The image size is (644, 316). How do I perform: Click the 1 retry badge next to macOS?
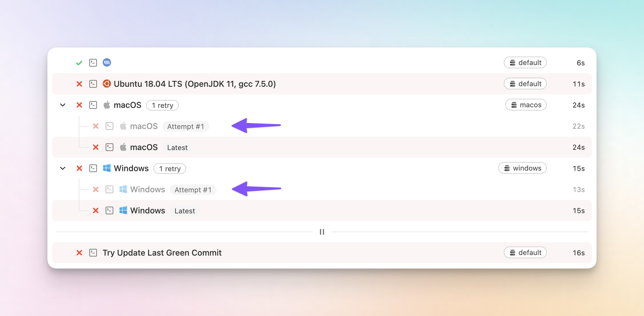tap(162, 105)
